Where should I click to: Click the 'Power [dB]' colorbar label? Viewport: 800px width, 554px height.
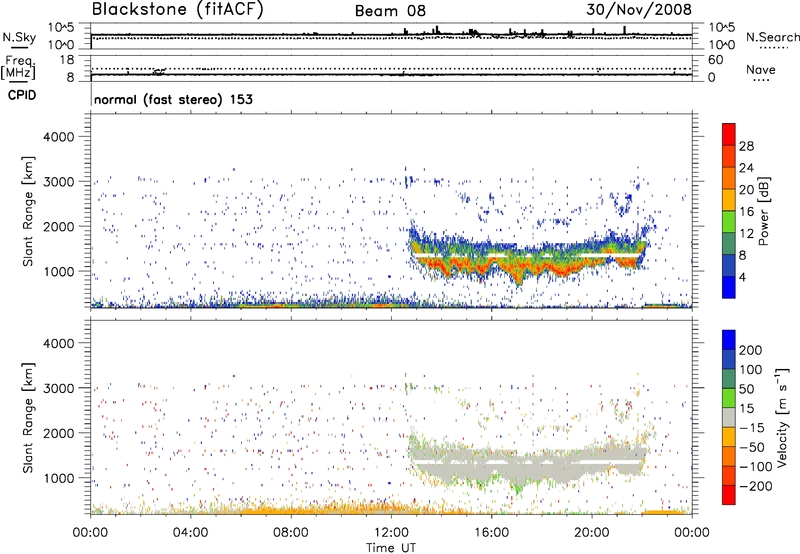(763, 211)
